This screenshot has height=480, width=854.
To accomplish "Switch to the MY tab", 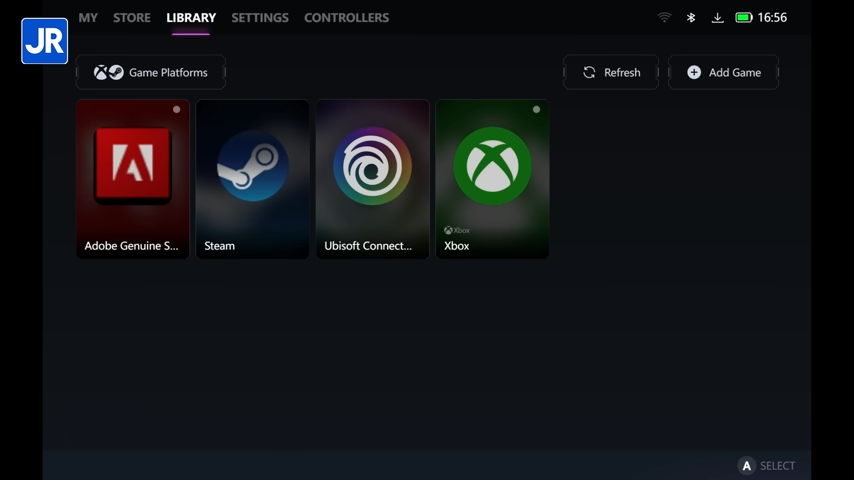I will (88, 18).
